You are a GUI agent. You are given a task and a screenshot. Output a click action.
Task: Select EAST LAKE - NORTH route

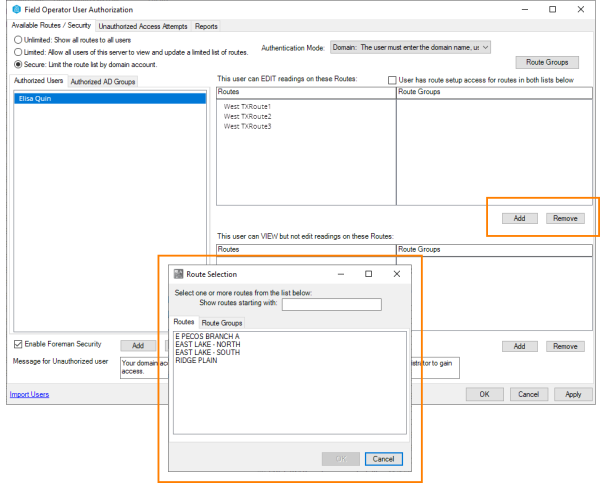pos(208,344)
